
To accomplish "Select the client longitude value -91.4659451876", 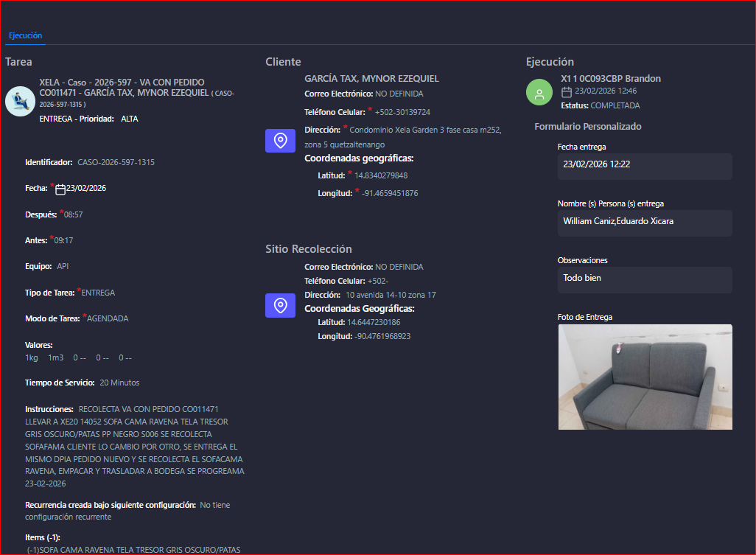I will (390, 193).
